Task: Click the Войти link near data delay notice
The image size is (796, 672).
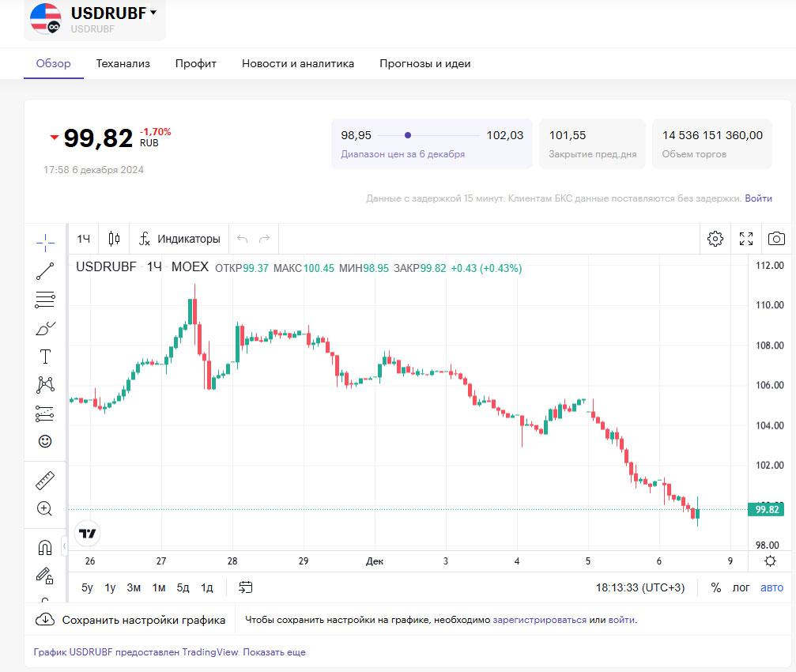Action: tap(758, 198)
